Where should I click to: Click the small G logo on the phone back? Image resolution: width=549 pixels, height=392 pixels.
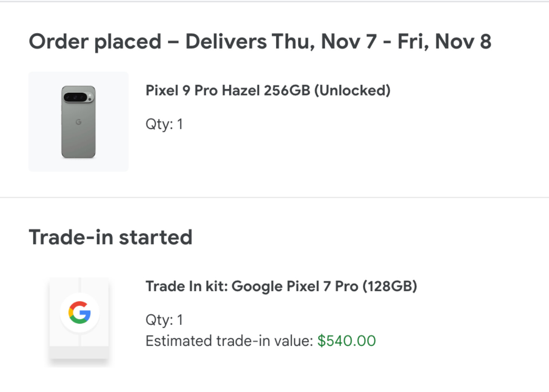[x=78, y=122]
